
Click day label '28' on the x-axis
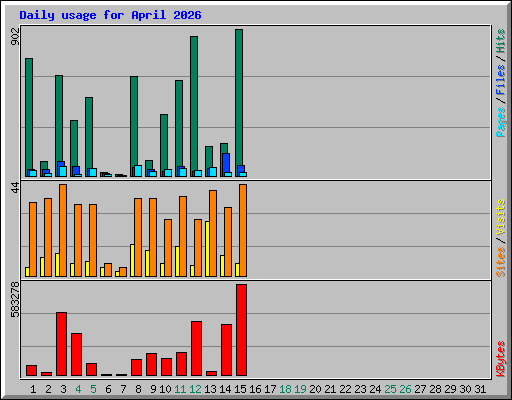pyautogui.click(x=435, y=389)
